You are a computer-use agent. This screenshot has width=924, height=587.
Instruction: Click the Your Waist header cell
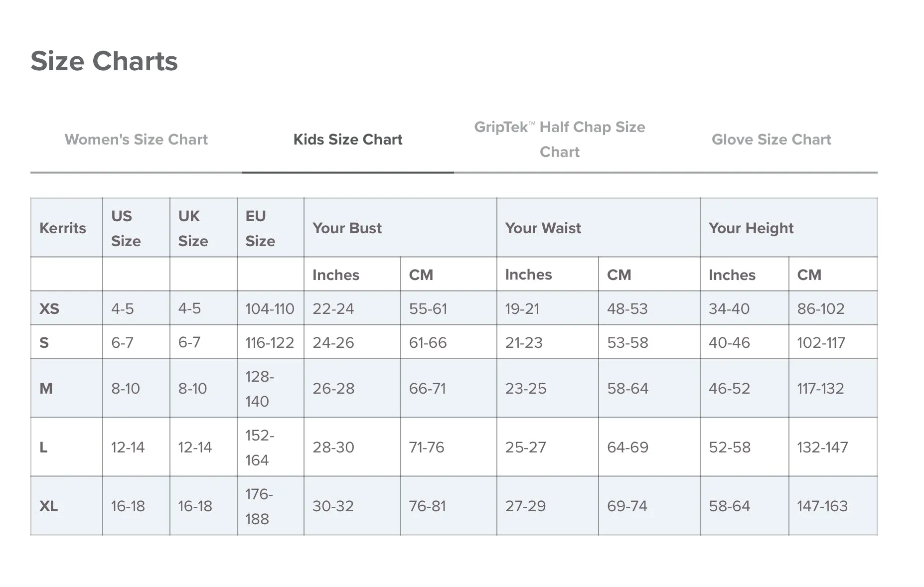pos(599,228)
